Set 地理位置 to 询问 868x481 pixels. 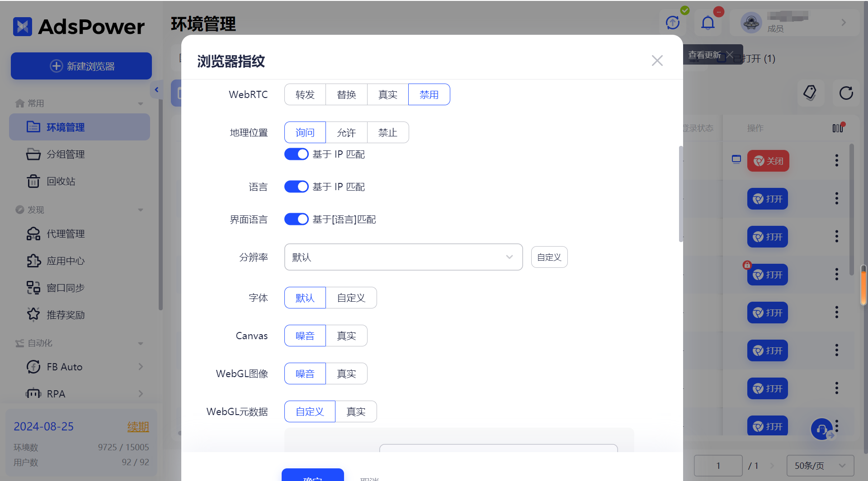(305, 132)
